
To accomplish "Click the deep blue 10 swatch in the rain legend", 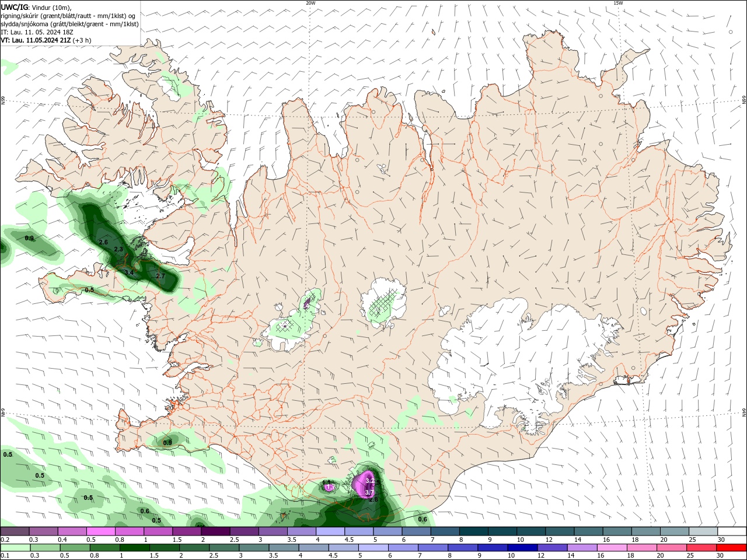I will (x=522, y=548).
